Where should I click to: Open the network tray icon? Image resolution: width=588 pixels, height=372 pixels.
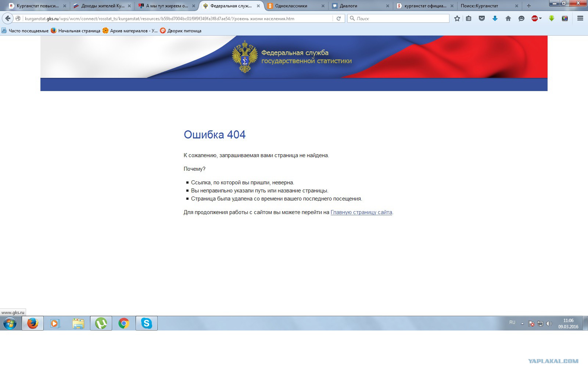click(x=540, y=324)
